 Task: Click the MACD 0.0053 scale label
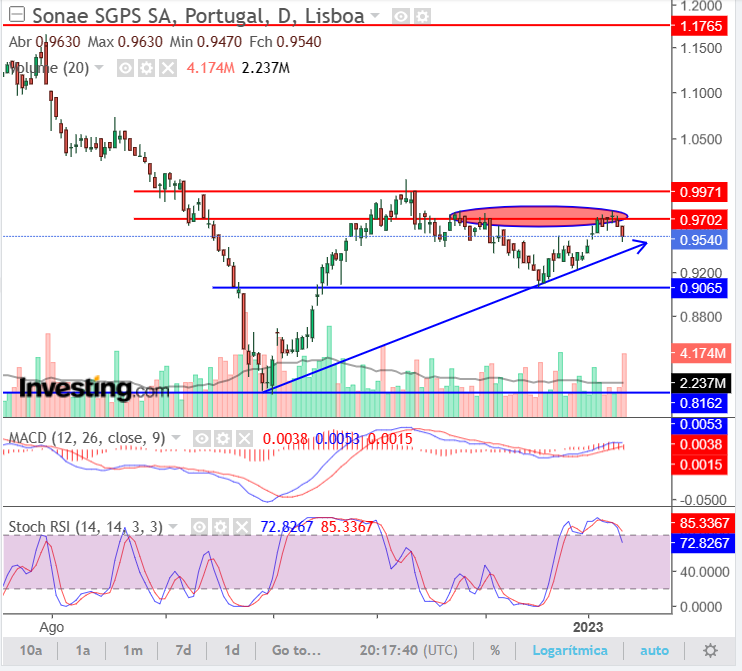[699, 424]
